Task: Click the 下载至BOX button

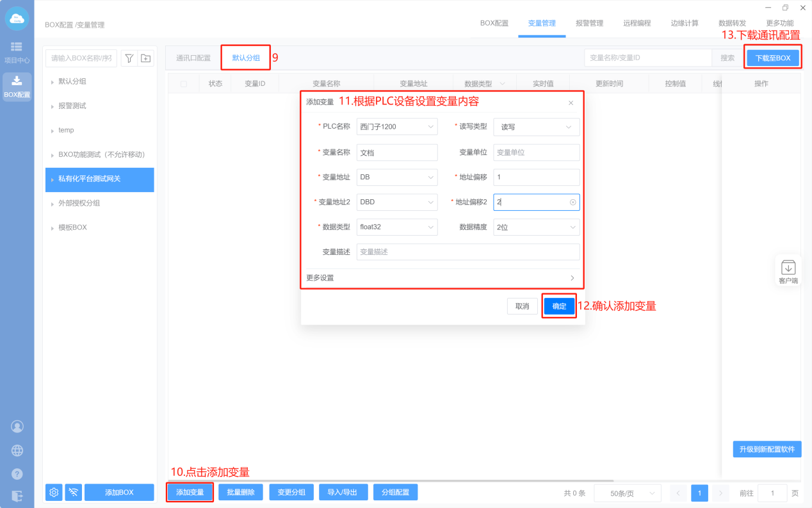Action: [x=772, y=58]
